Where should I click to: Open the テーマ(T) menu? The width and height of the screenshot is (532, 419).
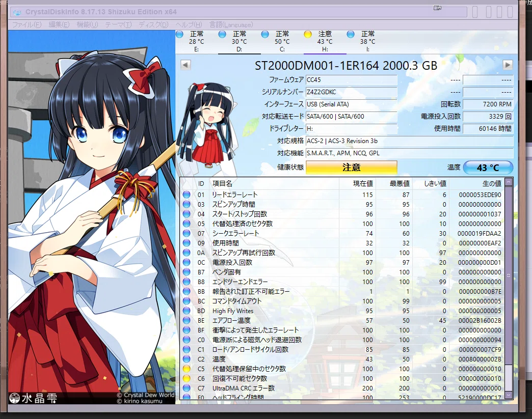point(118,25)
